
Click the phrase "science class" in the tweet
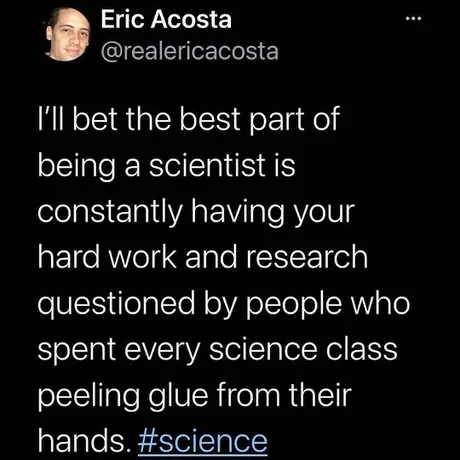tap(303, 349)
